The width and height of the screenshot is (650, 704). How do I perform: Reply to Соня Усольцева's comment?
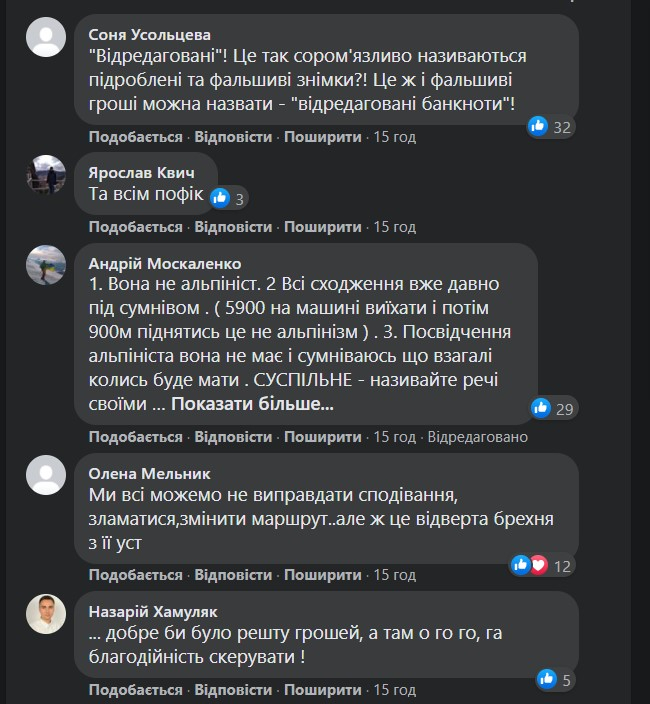(233, 137)
